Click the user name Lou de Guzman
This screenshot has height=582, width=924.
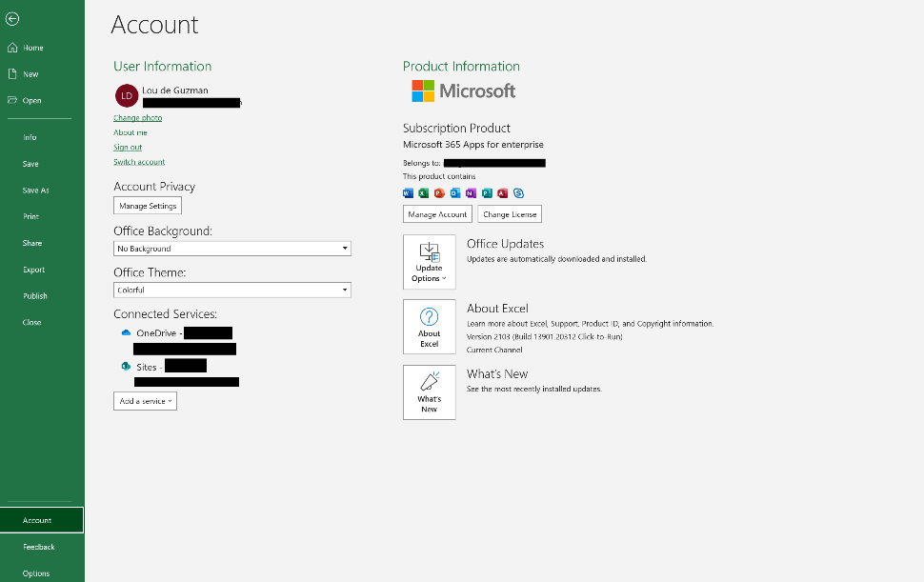(175, 90)
